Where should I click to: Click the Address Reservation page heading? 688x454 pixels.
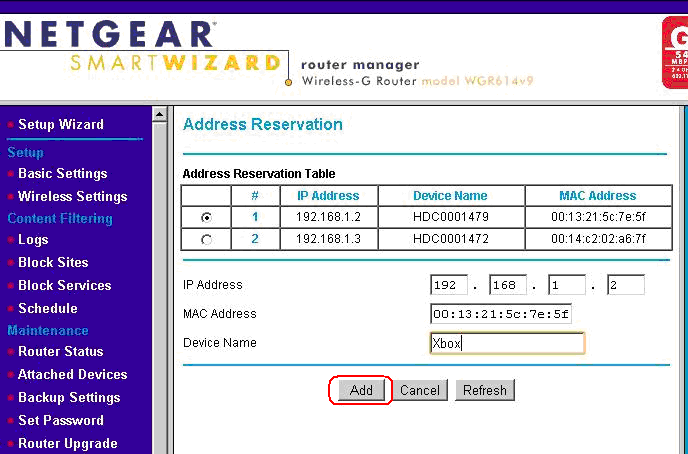click(x=262, y=124)
